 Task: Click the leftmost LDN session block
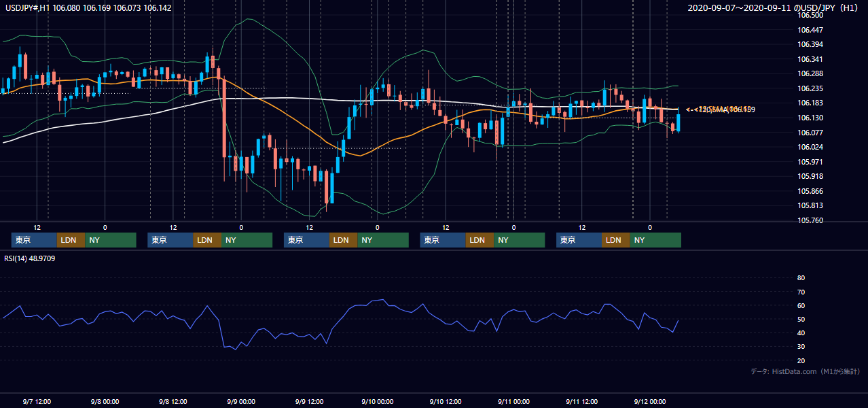coord(71,240)
